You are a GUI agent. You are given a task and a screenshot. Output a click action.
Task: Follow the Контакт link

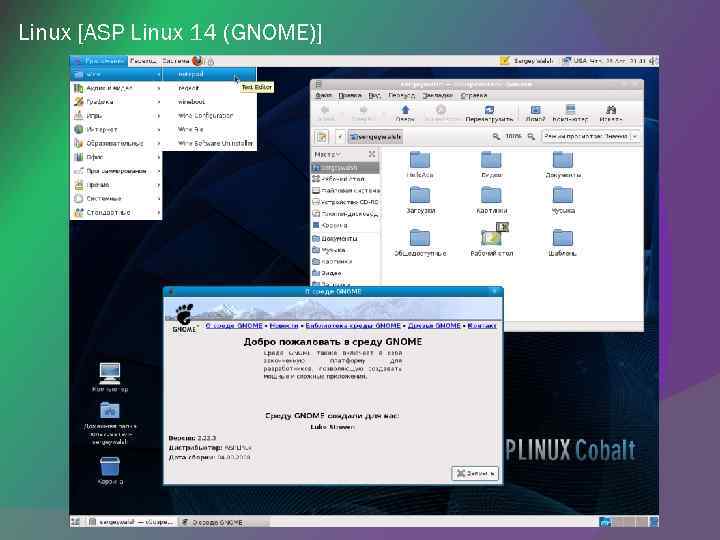tap(482, 326)
